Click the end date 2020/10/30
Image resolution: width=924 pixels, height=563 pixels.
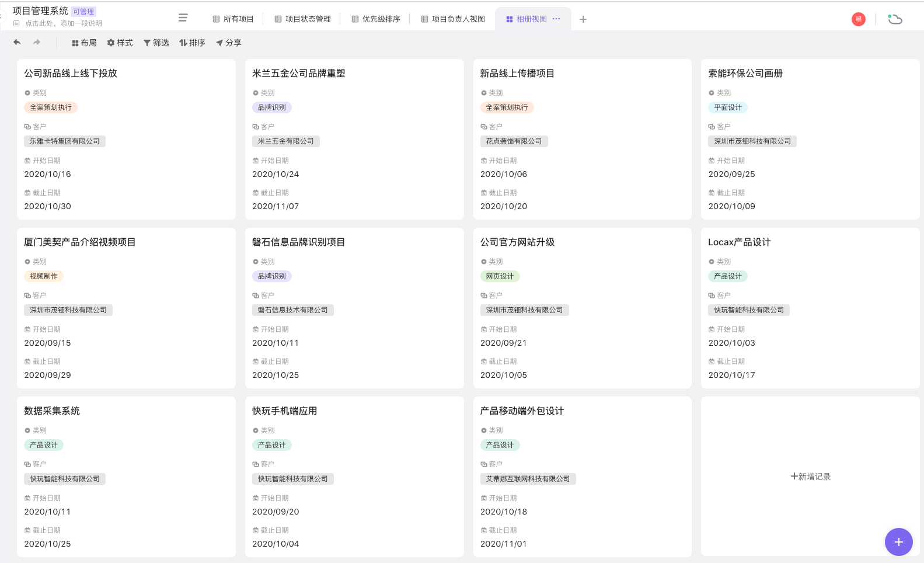tap(47, 206)
